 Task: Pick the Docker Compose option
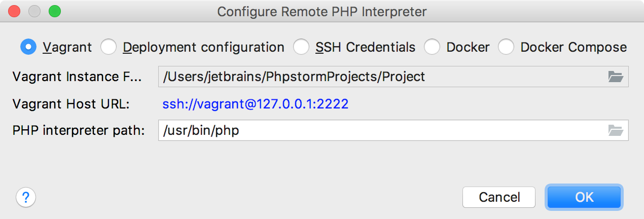[x=506, y=47]
